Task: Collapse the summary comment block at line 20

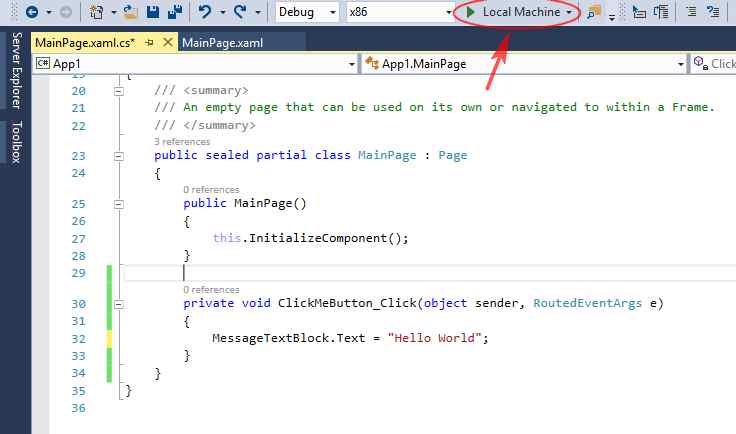Action: pyautogui.click(x=119, y=91)
